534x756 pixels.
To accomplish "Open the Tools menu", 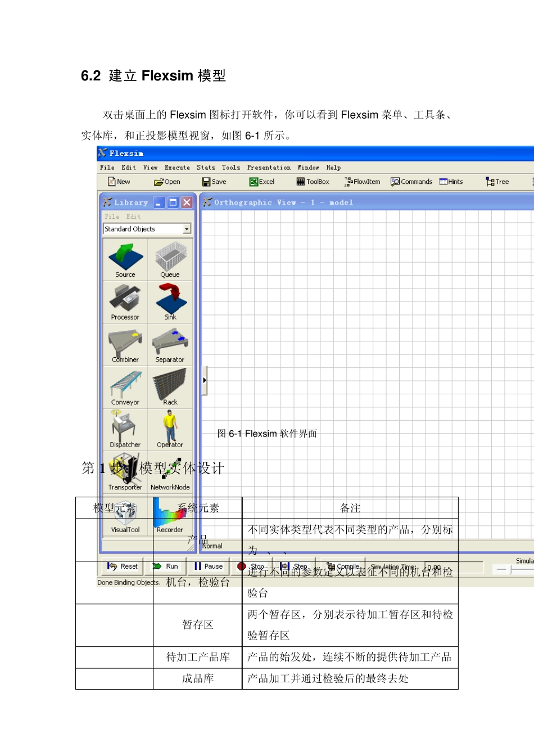I will point(231,168).
